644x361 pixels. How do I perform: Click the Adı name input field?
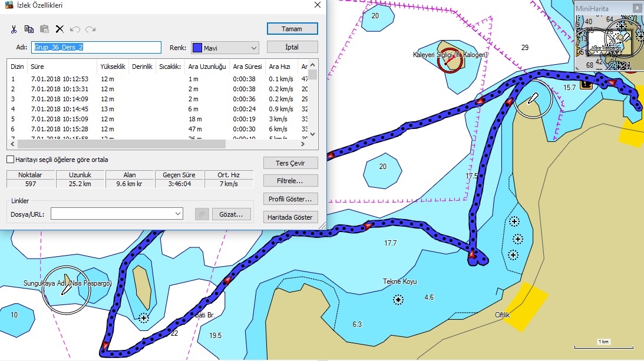coord(96,47)
